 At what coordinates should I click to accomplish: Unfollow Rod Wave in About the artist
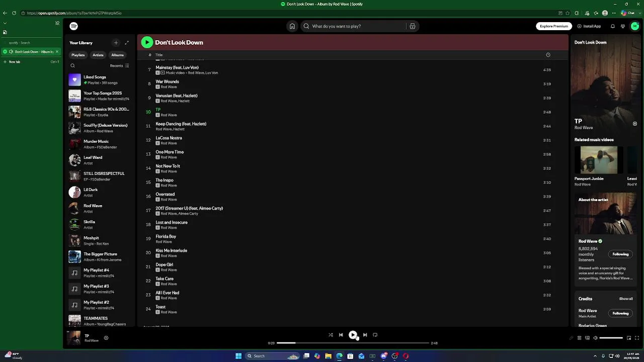(x=620, y=254)
